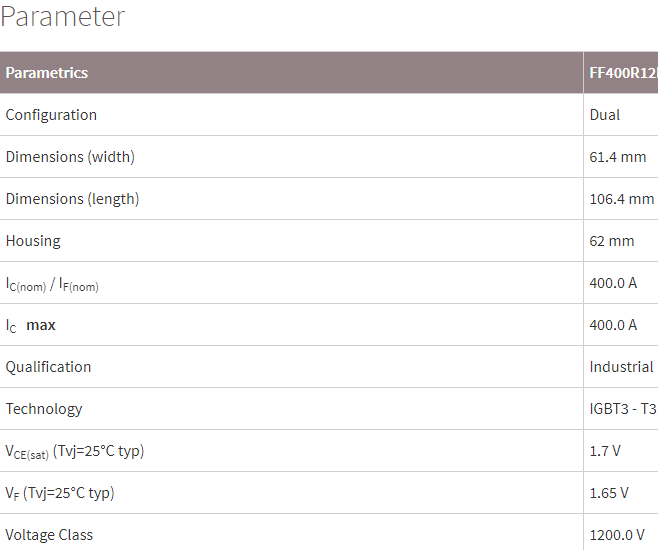Image resolution: width=658 pixels, height=550 pixels.
Task: Click the IGBT3 - T3 technology value
Action: pyautogui.click(x=623, y=409)
